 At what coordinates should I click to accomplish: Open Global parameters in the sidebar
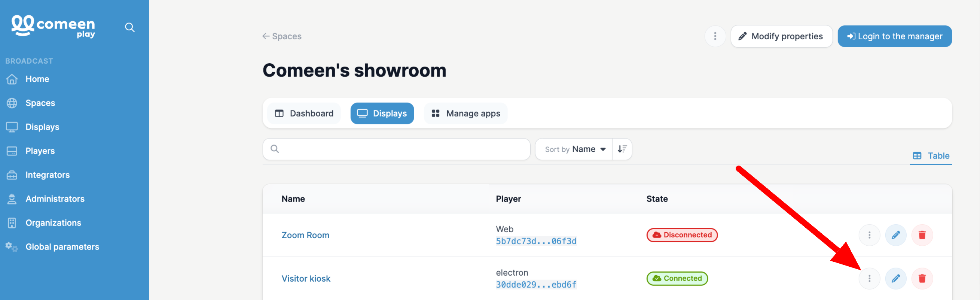click(62, 247)
